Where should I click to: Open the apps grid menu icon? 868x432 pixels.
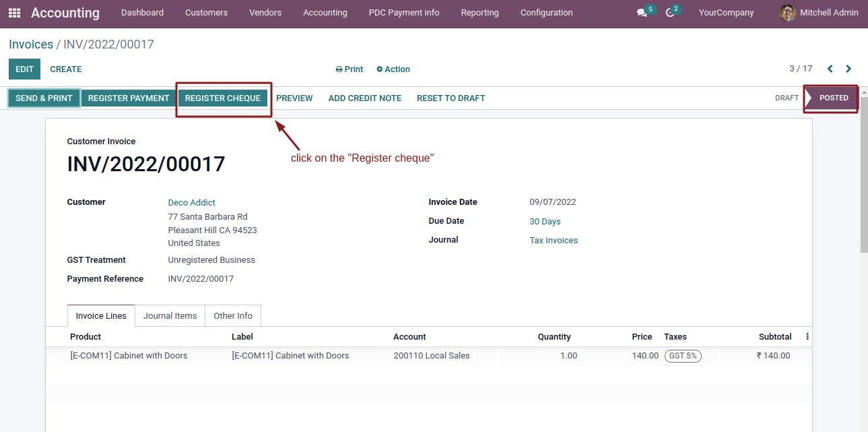tap(14, 13)
